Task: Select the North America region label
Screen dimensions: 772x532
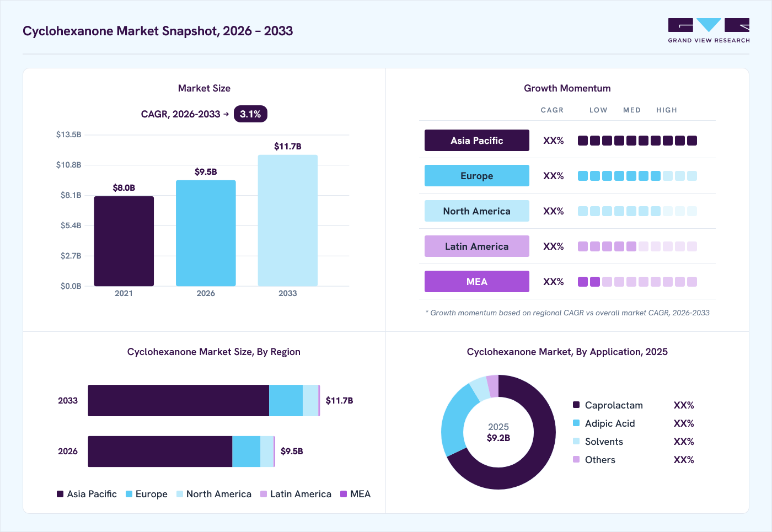Action: coord(477,211)
